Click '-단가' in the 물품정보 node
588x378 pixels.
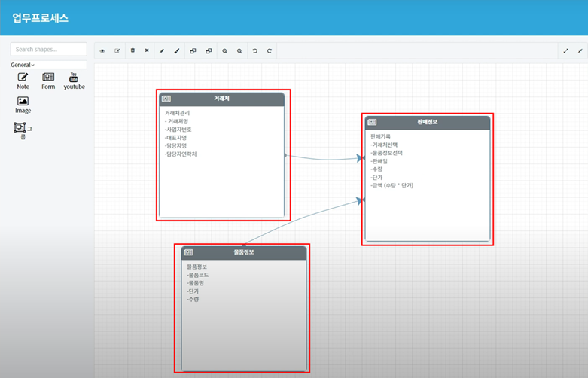(193, 291)
